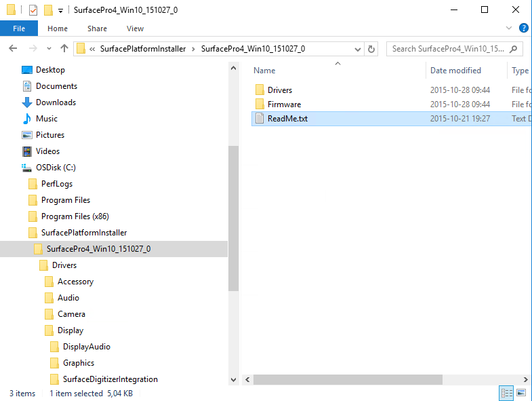Viewport: 532px width, 401px height.
Task: Open the Share ribbon tab
Action: [97, 28]
